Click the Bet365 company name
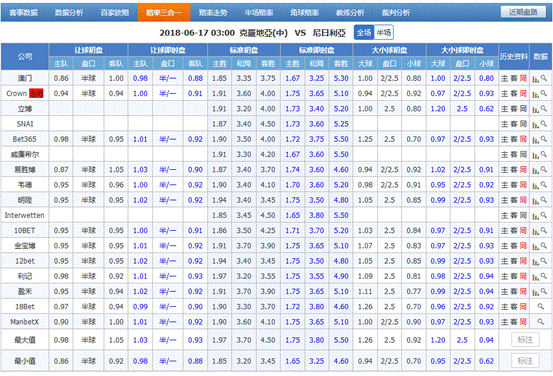553x376 pixels. [24, 139]
